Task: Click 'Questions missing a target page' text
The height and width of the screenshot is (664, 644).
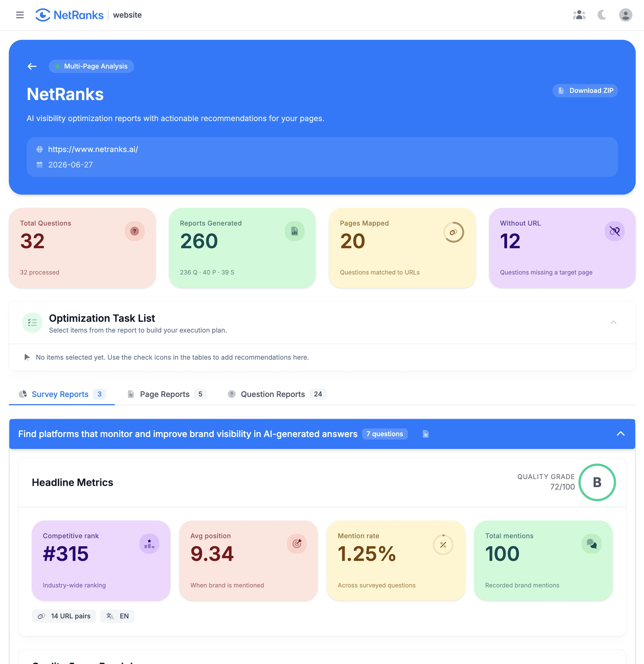Action: [x=546, y=272]
